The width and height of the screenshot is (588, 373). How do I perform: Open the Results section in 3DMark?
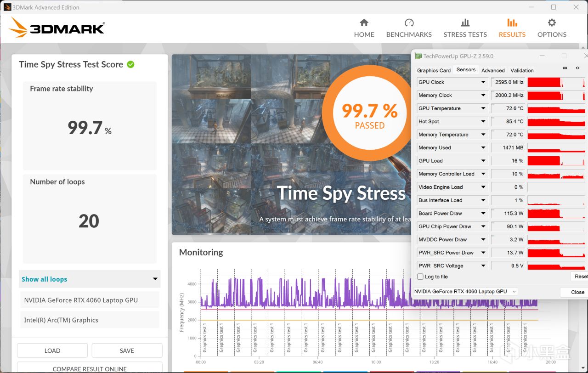(512, 28)
